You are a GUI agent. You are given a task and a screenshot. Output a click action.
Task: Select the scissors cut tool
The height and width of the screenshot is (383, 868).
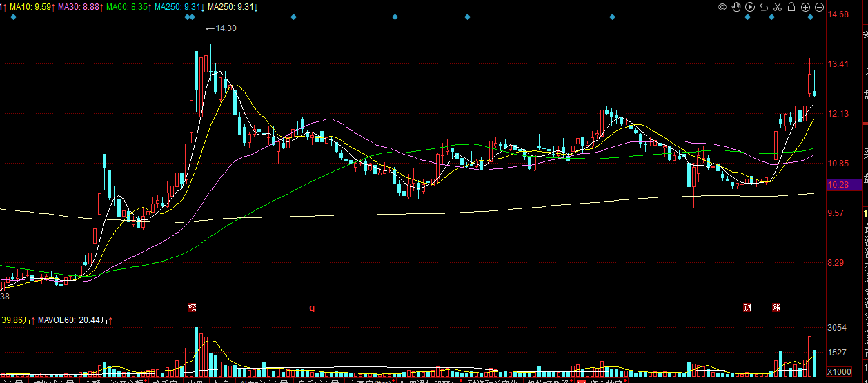click(x=777, y=7)
